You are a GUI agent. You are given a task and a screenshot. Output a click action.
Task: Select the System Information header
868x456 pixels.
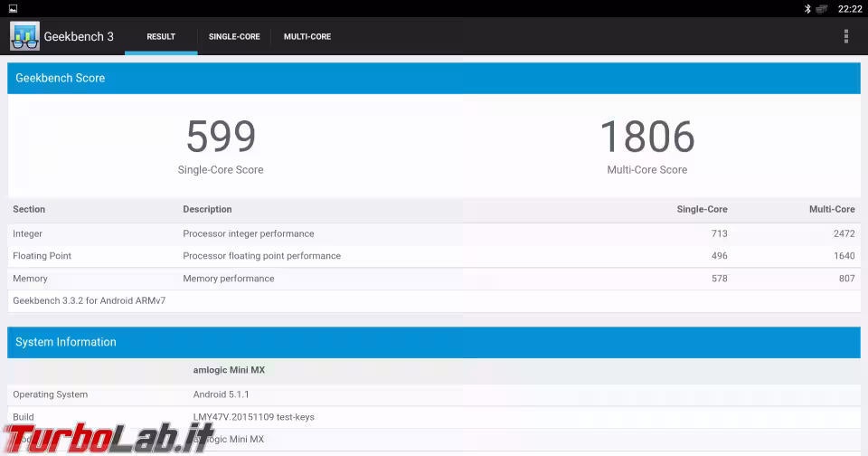[434, 342]
